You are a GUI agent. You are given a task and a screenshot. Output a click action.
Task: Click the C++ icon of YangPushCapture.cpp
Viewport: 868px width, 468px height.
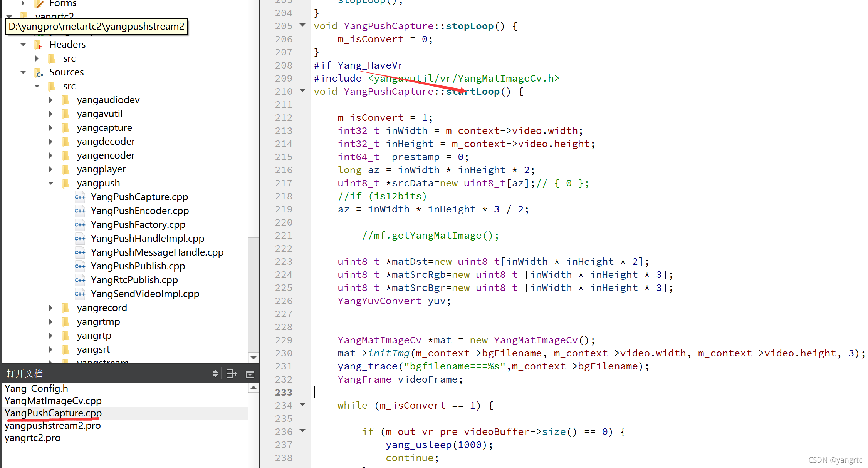coord(80,197)
